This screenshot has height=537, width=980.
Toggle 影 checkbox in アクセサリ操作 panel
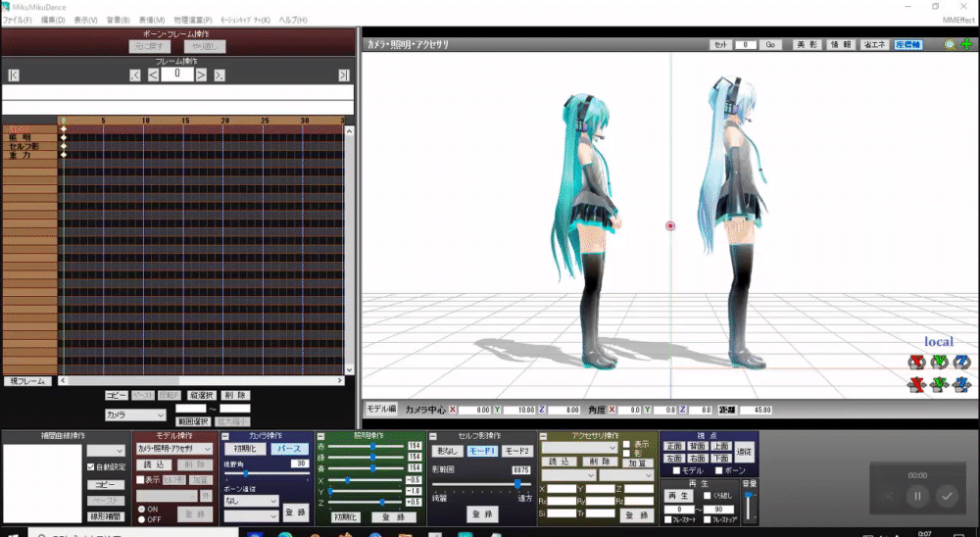pos(626,454)
